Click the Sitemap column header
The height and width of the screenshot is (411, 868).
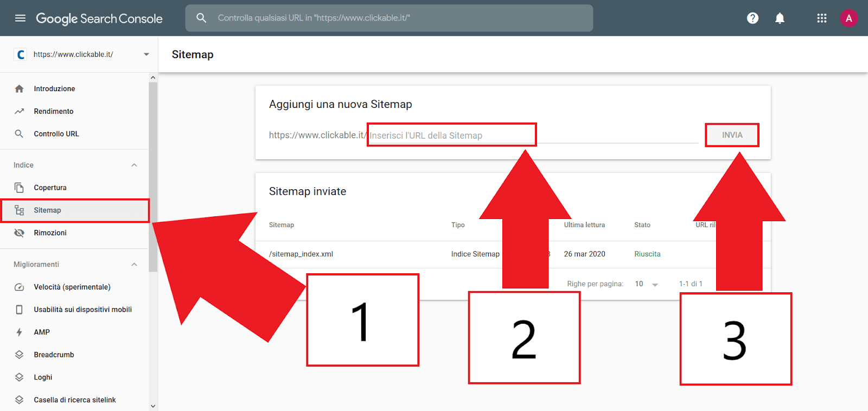pos(282,225)
